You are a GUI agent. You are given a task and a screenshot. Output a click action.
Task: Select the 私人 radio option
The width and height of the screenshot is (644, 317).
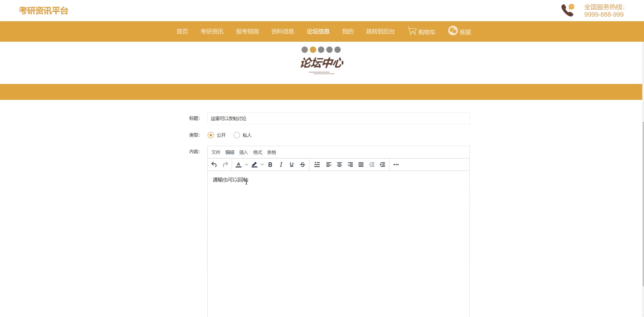point(237,135)
